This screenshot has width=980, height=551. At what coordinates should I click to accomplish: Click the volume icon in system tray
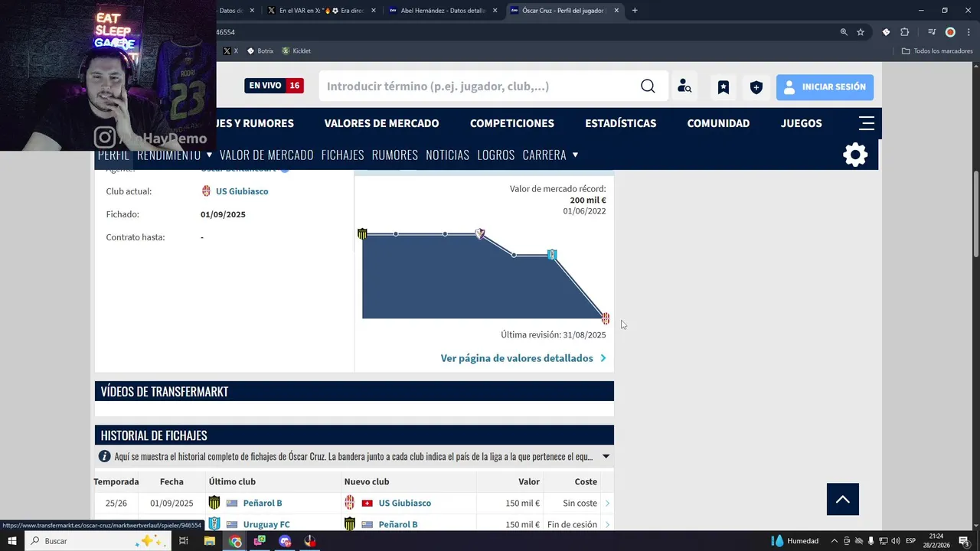click(x=896, y=541)
